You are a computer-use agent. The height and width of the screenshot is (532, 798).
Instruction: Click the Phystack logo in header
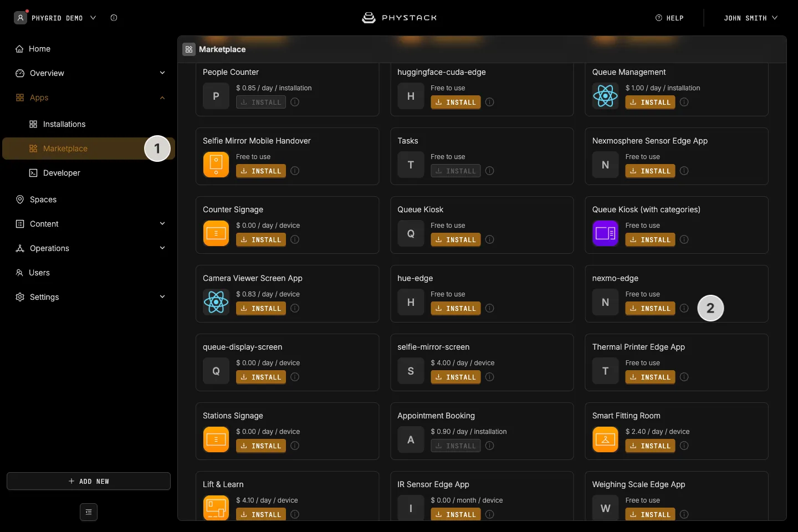tap(399, 18)
